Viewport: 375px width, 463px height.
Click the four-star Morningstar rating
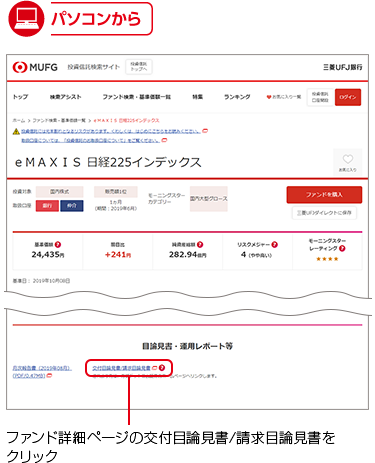pos(327,259)
